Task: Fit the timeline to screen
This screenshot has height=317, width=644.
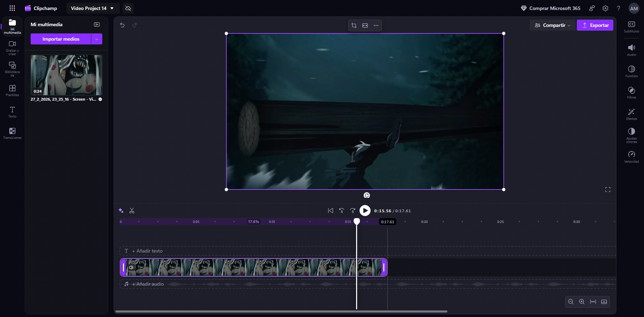Action: (x=593, y=302)
